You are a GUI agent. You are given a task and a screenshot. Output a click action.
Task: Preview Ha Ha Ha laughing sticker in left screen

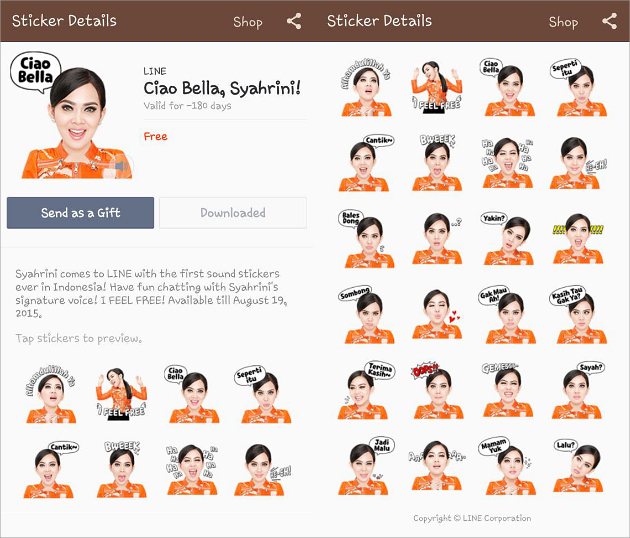click(192, 470)
